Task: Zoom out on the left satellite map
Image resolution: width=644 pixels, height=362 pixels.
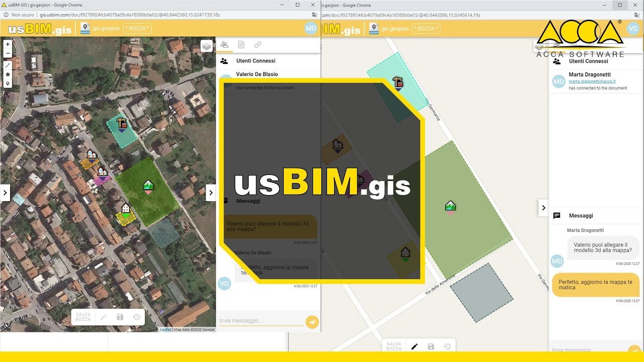Action: pyautogui.click(x=8, y=53)
